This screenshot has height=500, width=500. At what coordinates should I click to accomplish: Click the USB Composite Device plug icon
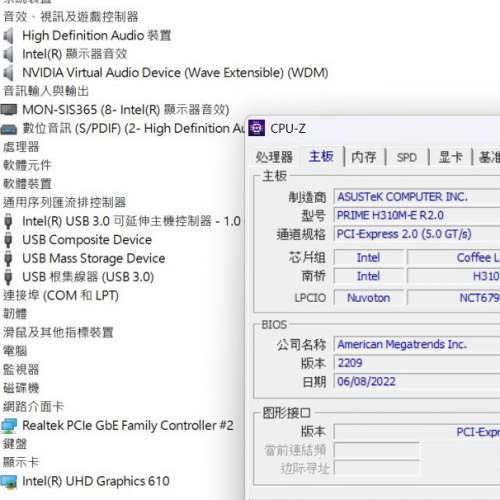(8, 240)
